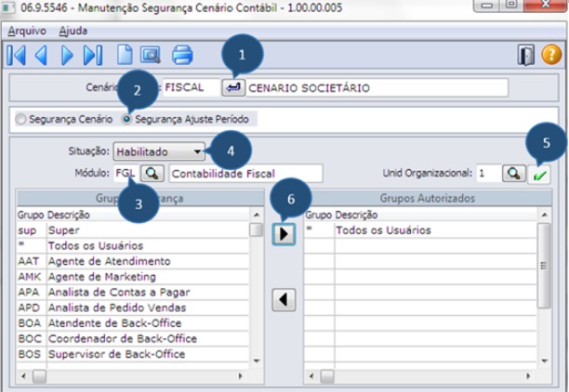Click the left list horizontal scrollbar thumb
569x392 pixels.
[39, 376]
